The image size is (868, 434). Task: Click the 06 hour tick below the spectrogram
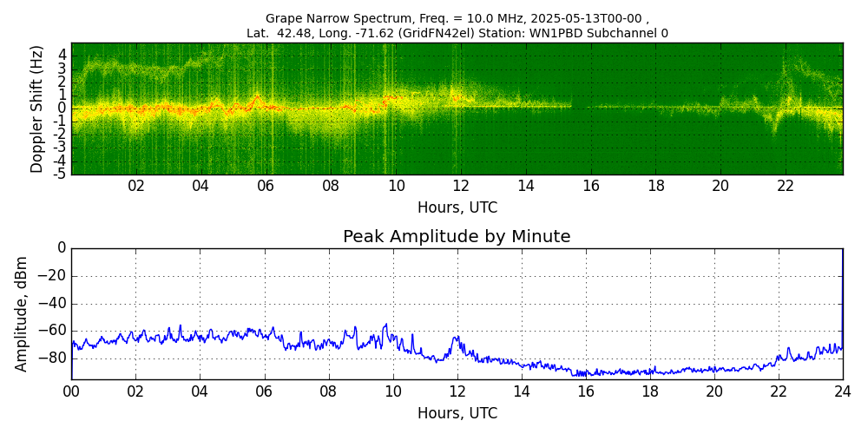click(x=266, y=186)
